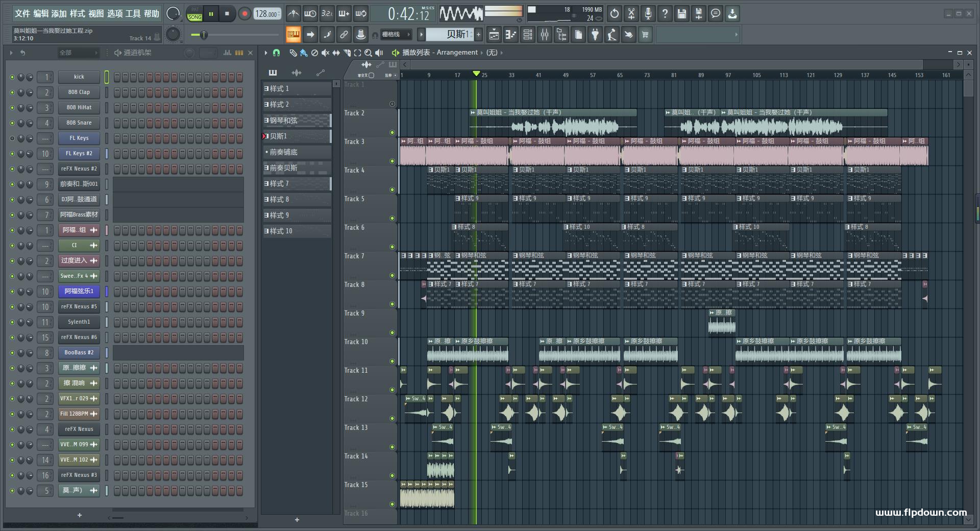980x531 pixels.
Task: Open the playlist menu arrow
Action: 266,53
